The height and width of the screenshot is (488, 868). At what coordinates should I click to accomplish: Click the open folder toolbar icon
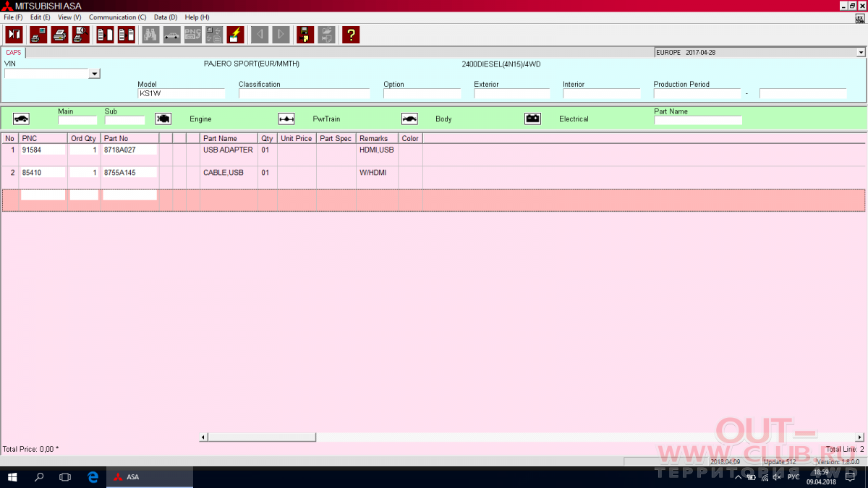tap(326, 34)
